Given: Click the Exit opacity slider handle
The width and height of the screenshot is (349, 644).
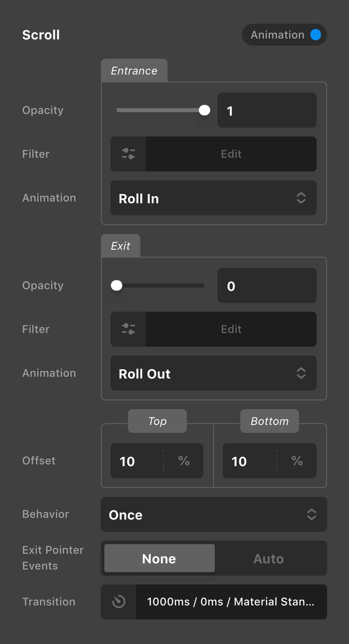Looking at the screenshot, I should [x=117, y=286].
